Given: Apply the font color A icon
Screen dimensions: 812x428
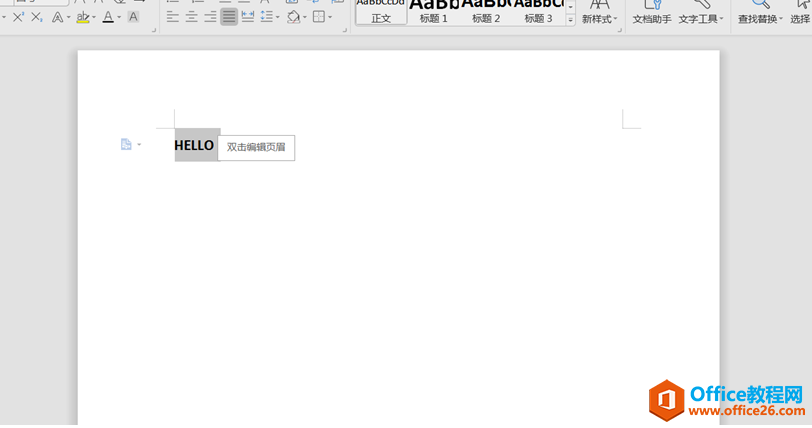Looking at the screenshot, I should [108, 17].
